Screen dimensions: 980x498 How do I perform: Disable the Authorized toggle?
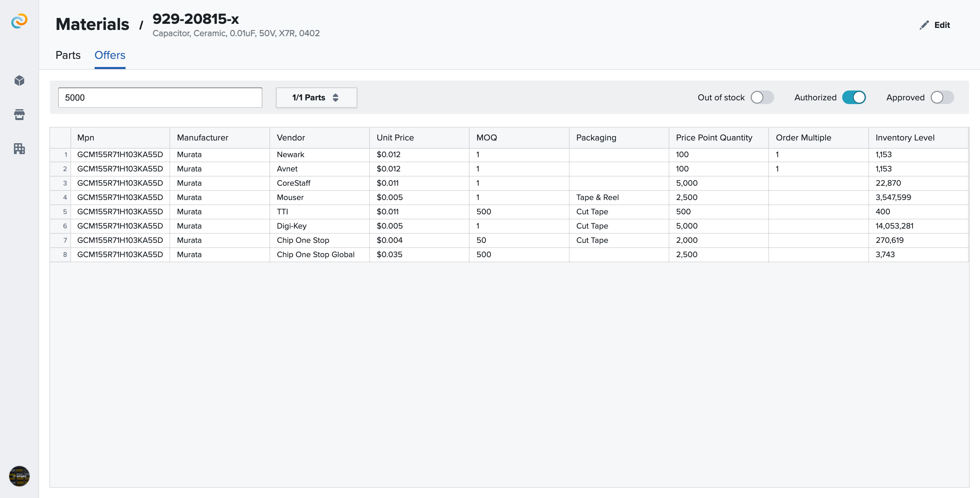[x=854, y=97]
